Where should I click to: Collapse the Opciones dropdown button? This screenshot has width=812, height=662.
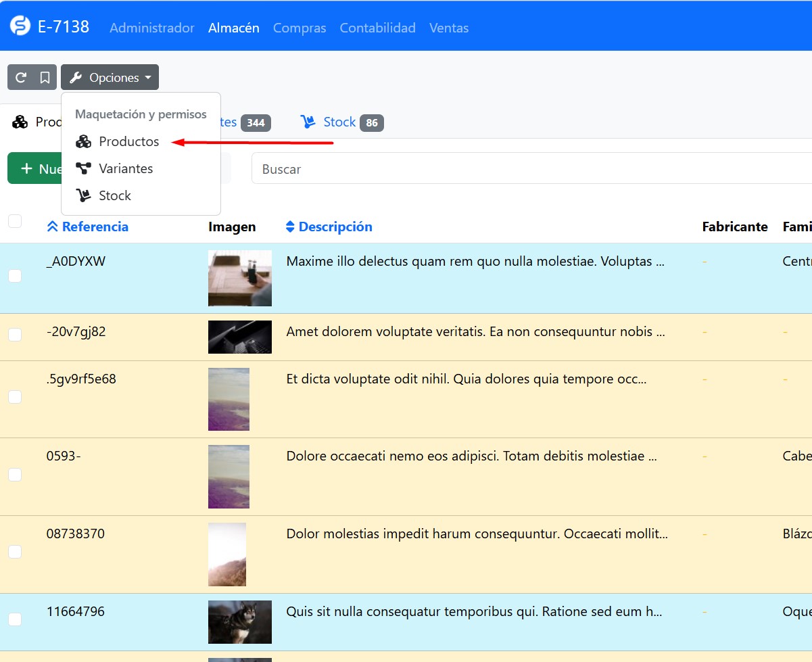[110, 78]
